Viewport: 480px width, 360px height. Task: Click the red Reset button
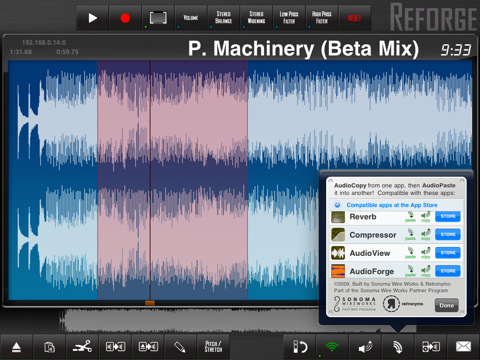coord(354,18)
